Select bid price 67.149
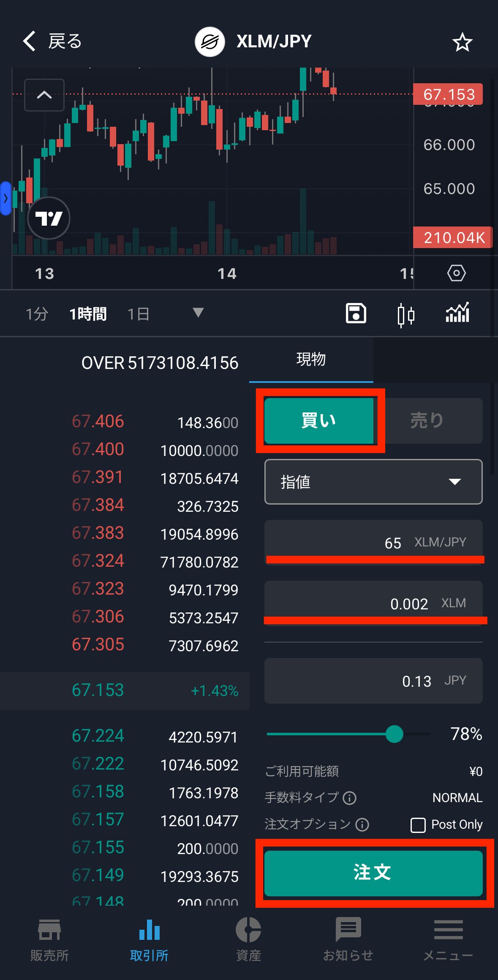The height and width of the screenshot is (980, 498). pos(98,876)
